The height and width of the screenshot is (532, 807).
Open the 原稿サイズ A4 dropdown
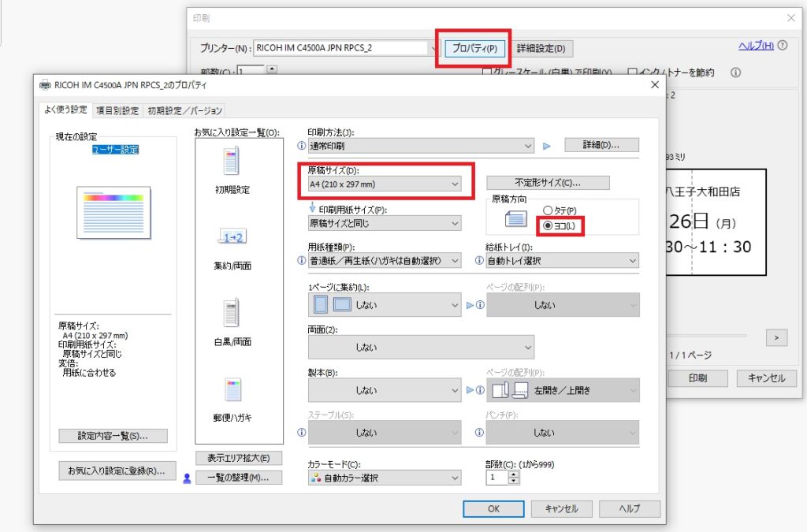(385, 184)
